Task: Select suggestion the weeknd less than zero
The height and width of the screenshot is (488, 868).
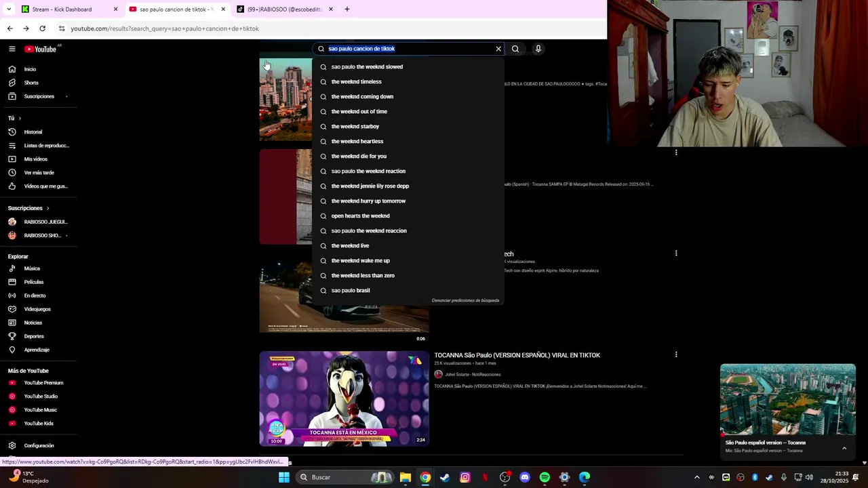Action: tap(408, 276)
